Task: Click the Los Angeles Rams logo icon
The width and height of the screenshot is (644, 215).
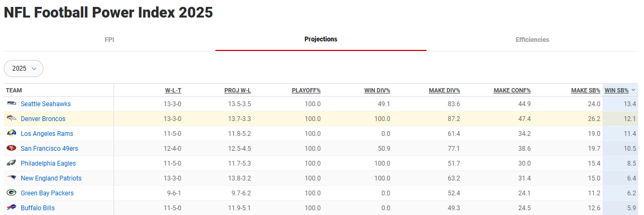Action: click(11, 134)
